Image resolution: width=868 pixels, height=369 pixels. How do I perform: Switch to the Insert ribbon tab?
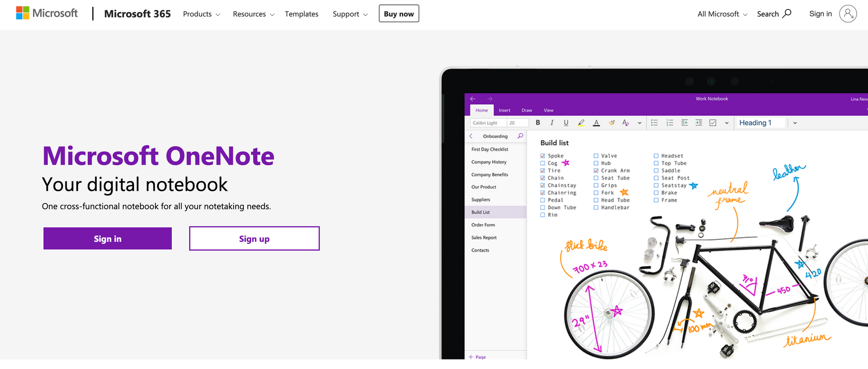504,110
